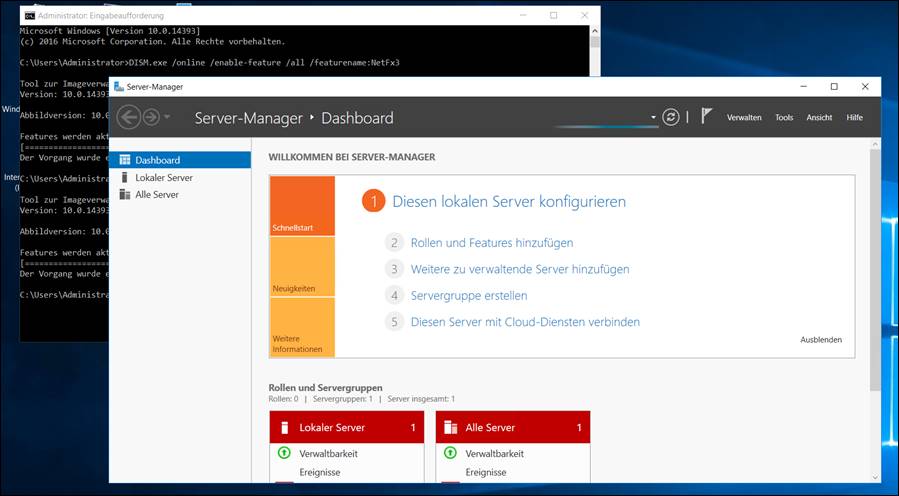This screenshot has height=496, width=899.
Task: Hide the welcome tile via Ausblenden
Action: click(820, 340)
